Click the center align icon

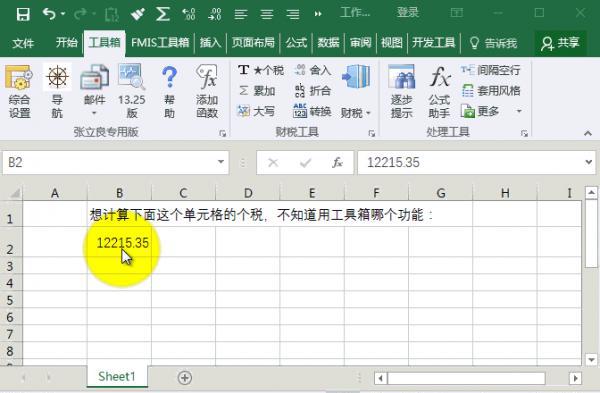[x=267, y=15]
